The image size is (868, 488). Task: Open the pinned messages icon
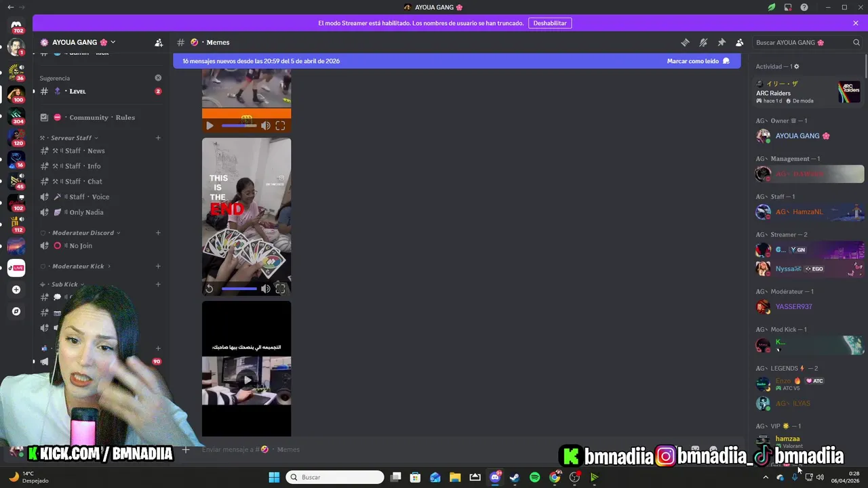click(722, 42)
